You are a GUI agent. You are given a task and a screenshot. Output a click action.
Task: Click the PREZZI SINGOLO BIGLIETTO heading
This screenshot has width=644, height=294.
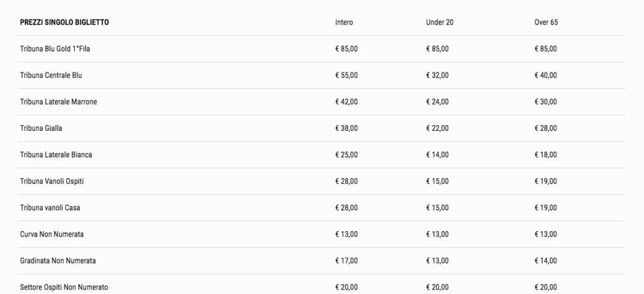click(x=65, y=22)
